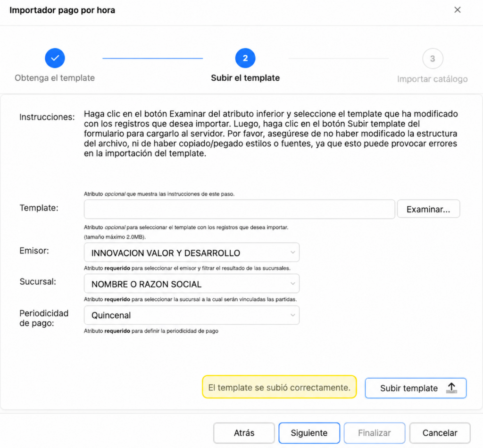The height and width of the screenshot is (448, 483).
Task: Cancel the import with Cancelar
Action: [x=440, y=433]
